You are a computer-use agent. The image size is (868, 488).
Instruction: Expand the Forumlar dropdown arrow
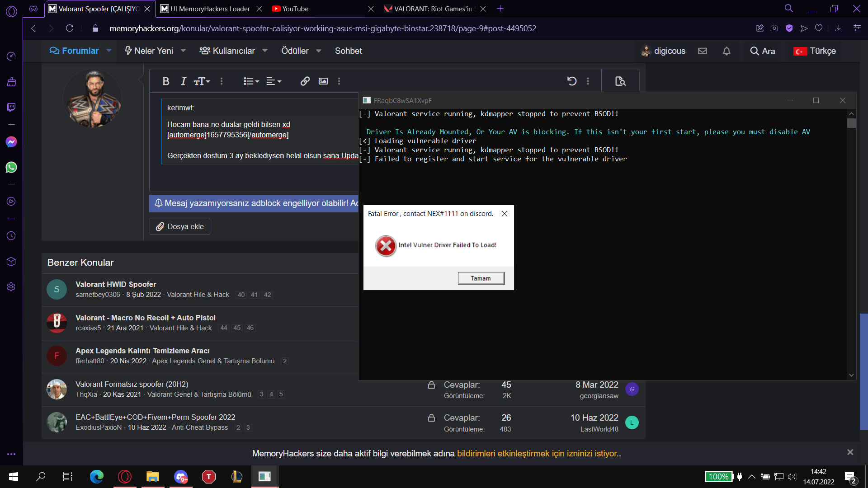[x=109, y=51]
